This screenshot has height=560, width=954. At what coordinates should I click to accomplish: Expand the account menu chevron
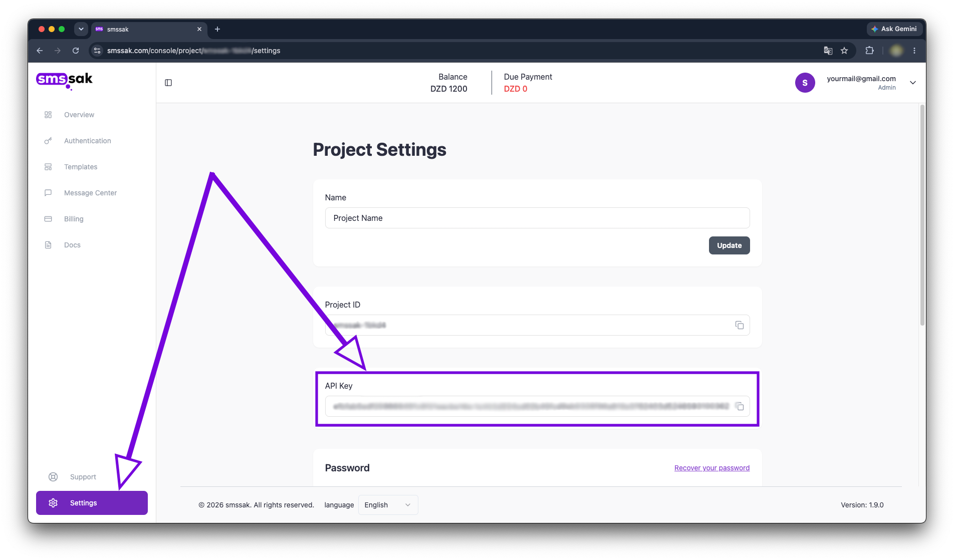coord(913,83)
